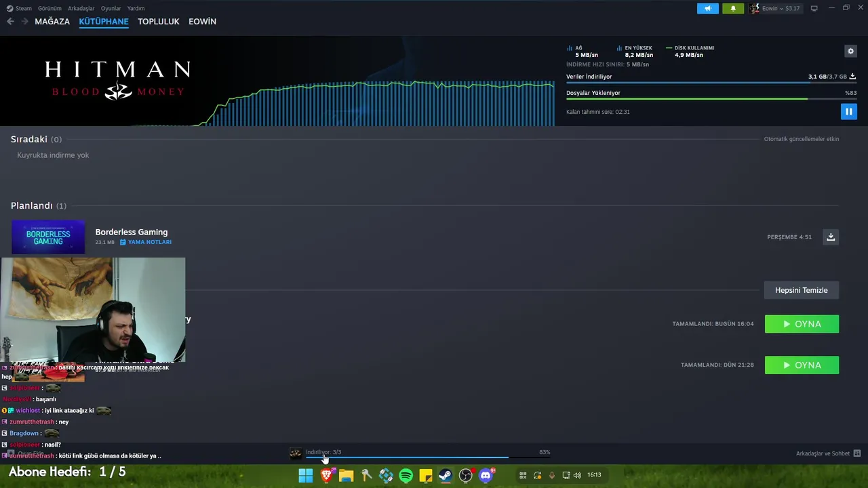
Task: Click the friends chat grid icon
Action: (x=857, y=453)
